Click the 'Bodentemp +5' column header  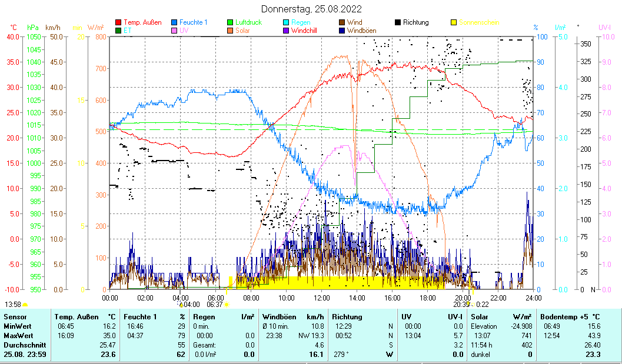pos(564,317)
